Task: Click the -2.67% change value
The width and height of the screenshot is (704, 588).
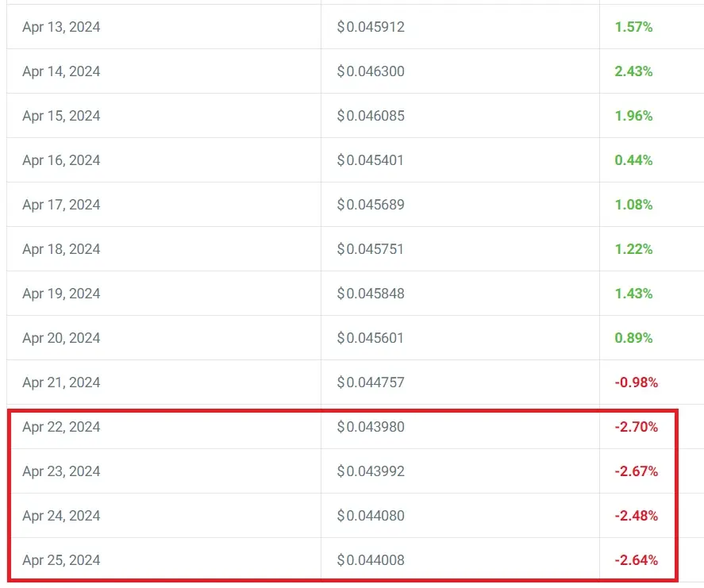Action: (637, 471)
